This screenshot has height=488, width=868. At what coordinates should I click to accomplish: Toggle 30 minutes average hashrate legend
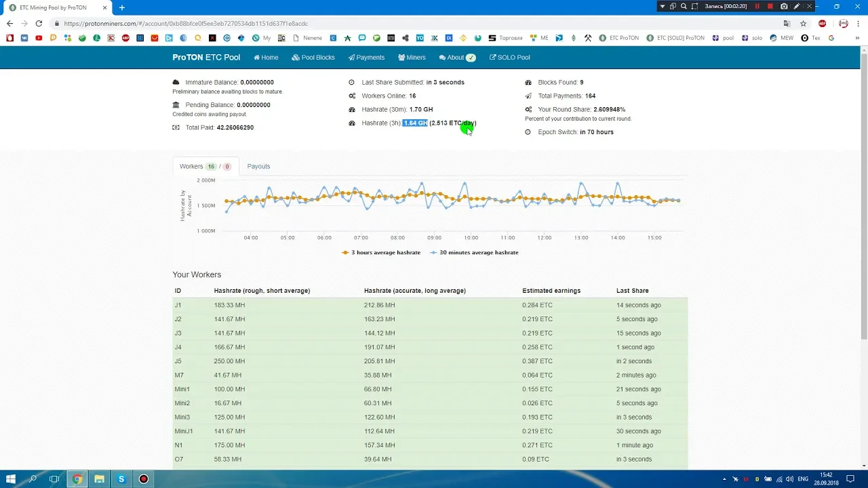pos(474,252)
